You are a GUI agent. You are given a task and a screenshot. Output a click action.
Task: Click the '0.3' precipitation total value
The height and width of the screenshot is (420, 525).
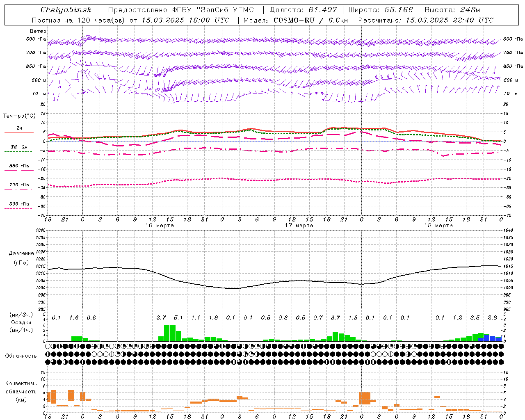pyautogui.click(x=283, y=317)
